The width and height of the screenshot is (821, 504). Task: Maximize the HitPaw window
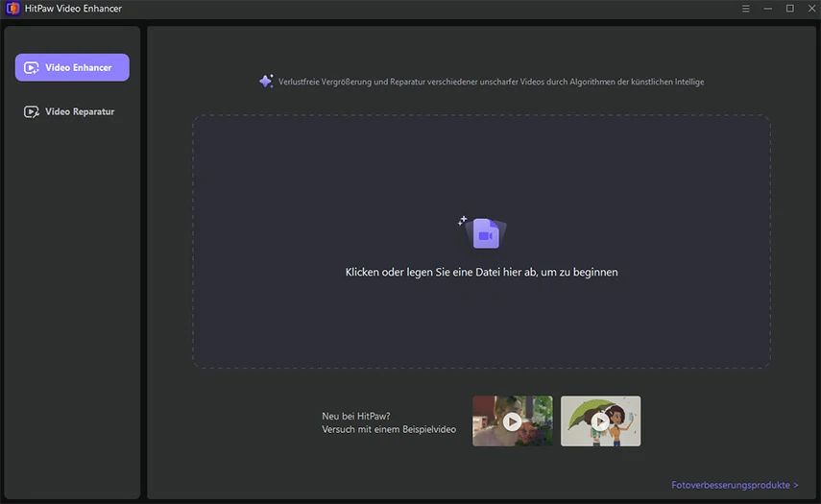click(x=789, y=9)
